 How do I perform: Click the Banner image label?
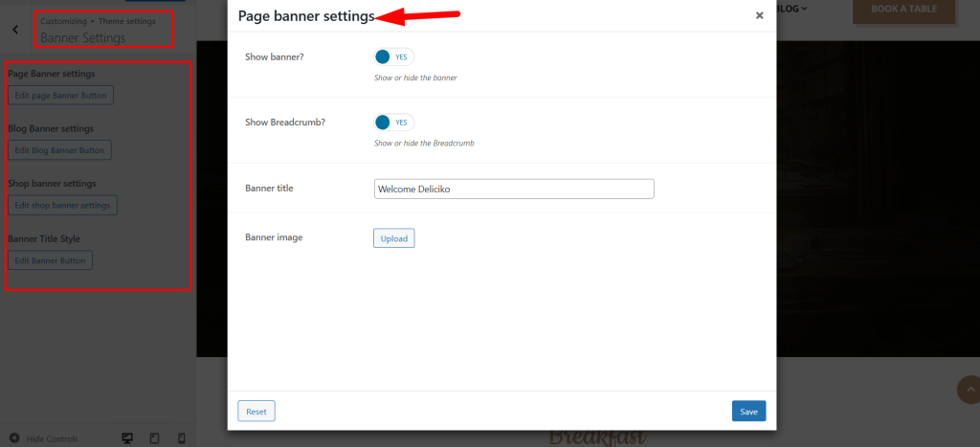pos(274,237)
